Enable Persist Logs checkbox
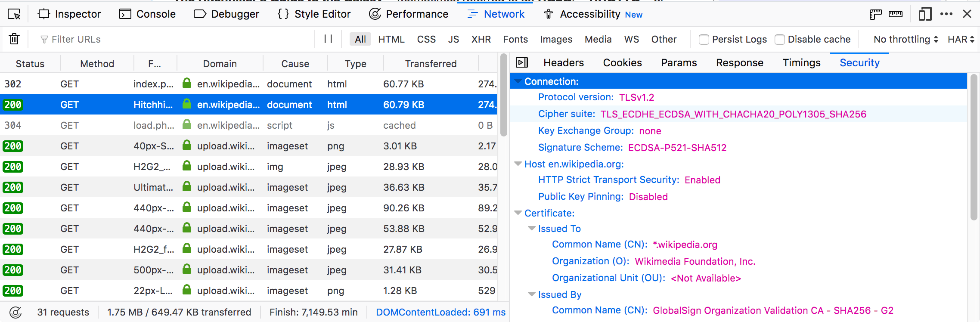 pos(704,40)
